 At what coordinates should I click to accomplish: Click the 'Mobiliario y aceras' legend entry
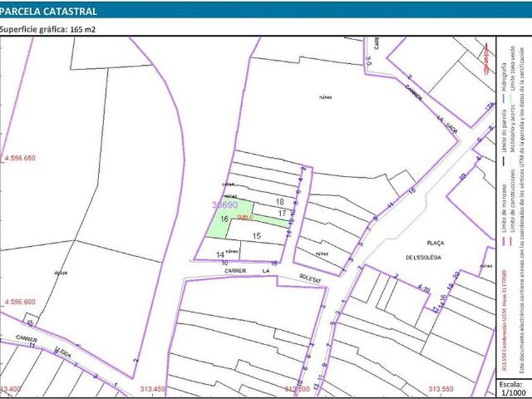(513, 127)
